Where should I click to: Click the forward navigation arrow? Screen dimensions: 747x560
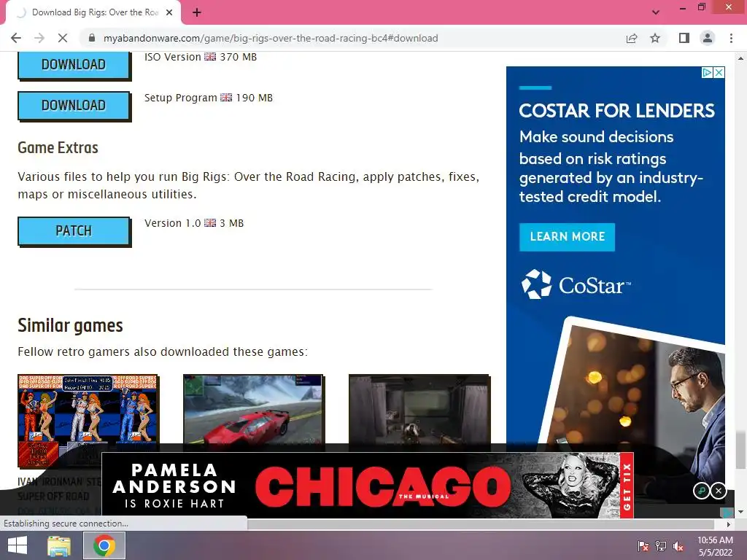(39, 38)
